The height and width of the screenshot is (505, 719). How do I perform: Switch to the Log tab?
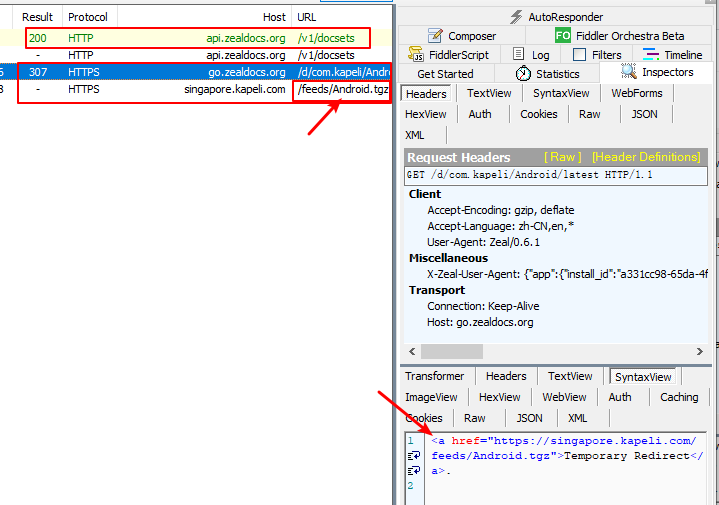point(532,55)
